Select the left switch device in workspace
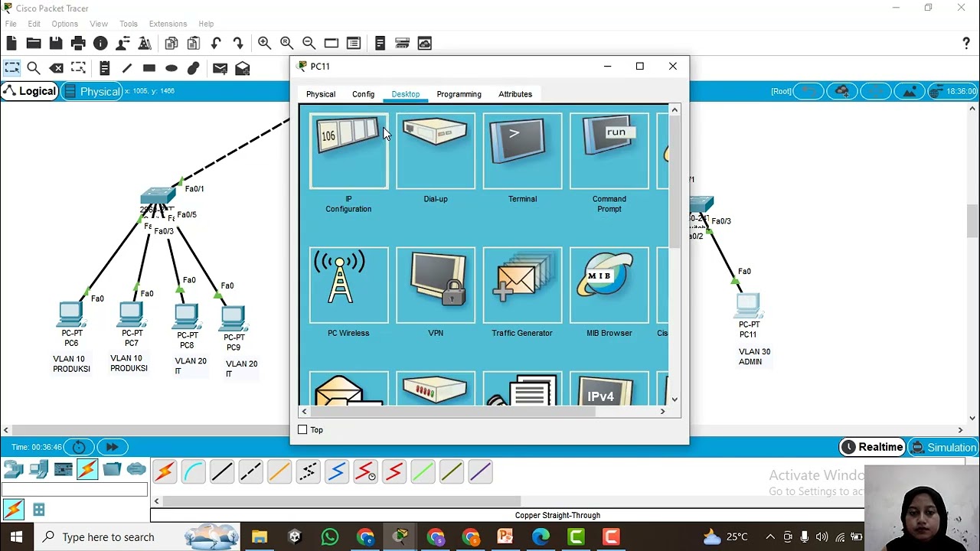Image resolution: width=980 pixels, height=551 pixels. [x=158, y=197]
